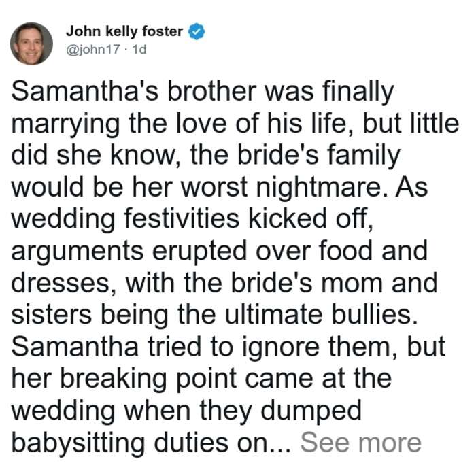Click the line "dresses, with the bride's mom and"
This screenshot has width=476, height=476.
(x=224, y=284)
